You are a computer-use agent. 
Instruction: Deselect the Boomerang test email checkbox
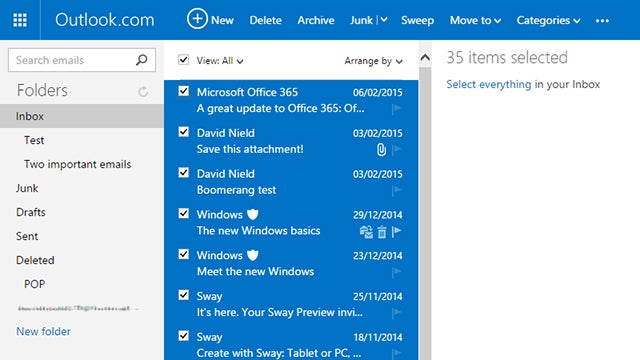pos(183,173)
